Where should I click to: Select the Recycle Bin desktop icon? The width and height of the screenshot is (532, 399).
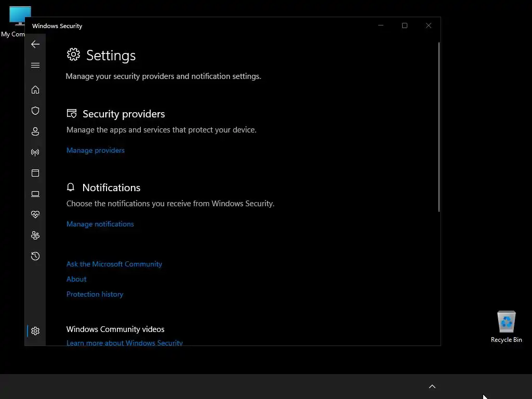(x=506, y=326)
